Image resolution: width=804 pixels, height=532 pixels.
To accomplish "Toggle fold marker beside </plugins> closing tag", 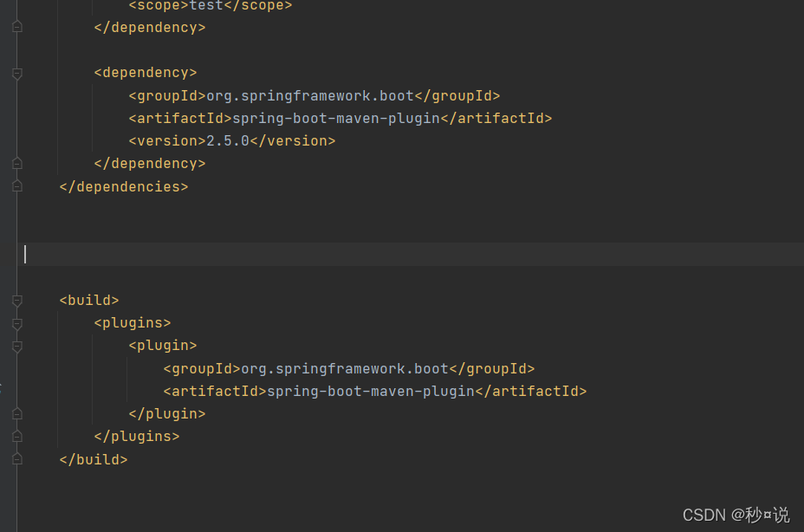I will pyautogui.click(x=17, y=436).
